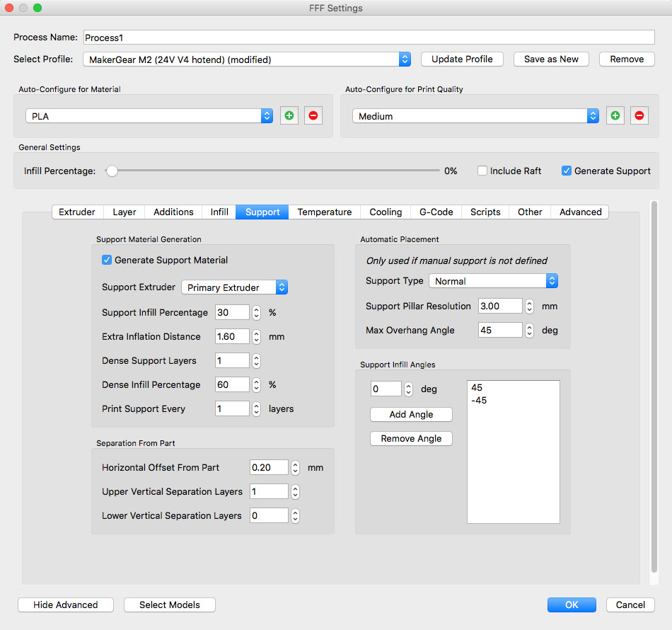Open the Select Profile dropdown
Image resolution: width=672 pixels, height=630 pixels.
[x=247, y=59]
